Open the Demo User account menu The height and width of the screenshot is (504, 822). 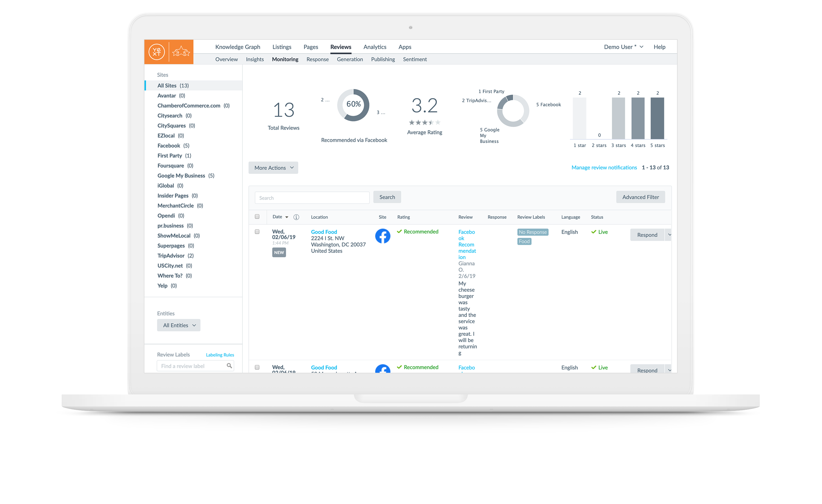point(623,47)
